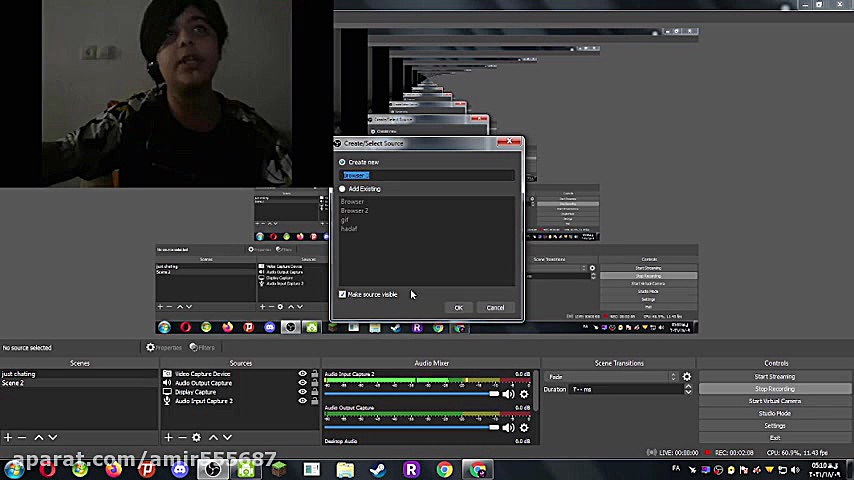This screenshot has height=480, width=854.
Task: Open Audio Input Capture 2 mixer settings gear
Action: point(524,394)
